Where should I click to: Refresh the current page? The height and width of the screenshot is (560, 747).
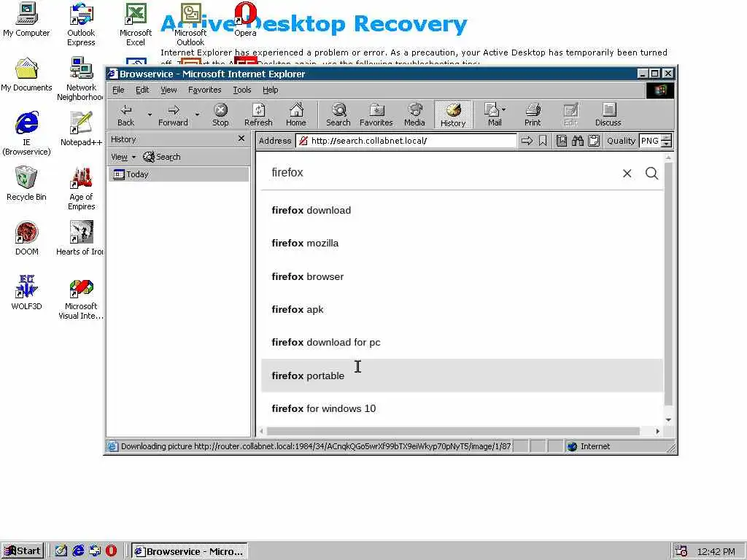(258, 114)
